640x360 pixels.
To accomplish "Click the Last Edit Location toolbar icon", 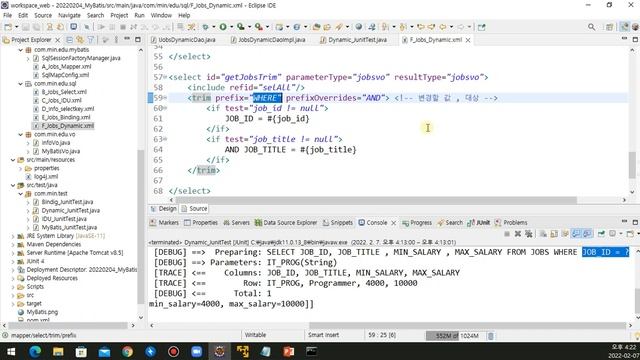I will [x=420, y=27].
